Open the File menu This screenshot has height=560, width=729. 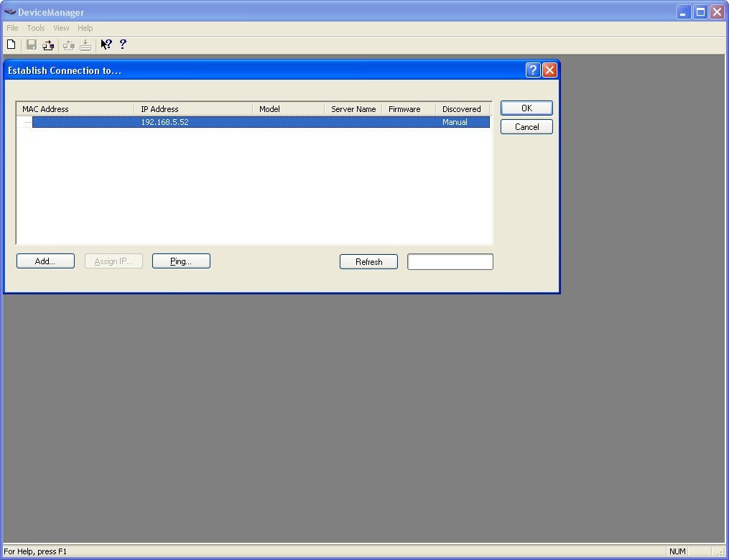12,28
